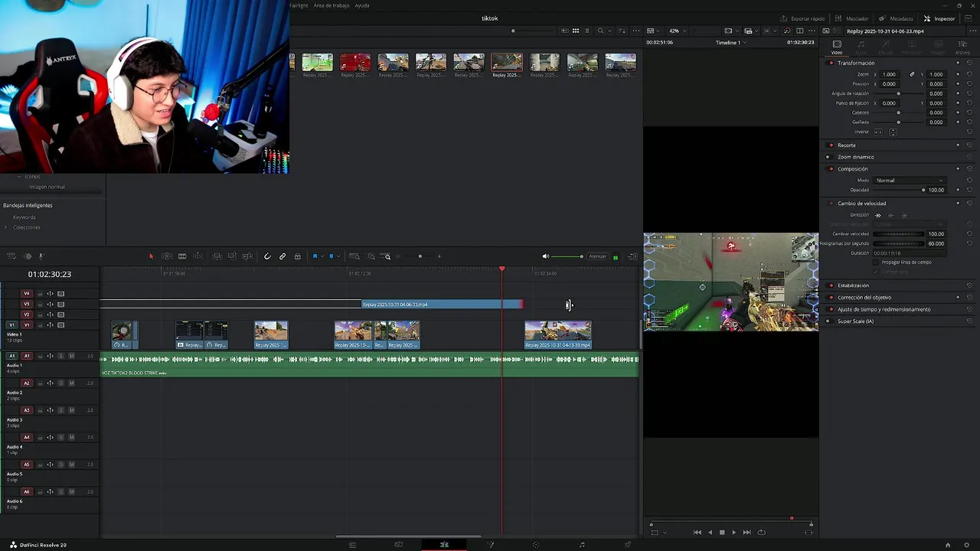Enable the Super Scale (IA) toggle
980x551 pixels.
click(828, 321)
